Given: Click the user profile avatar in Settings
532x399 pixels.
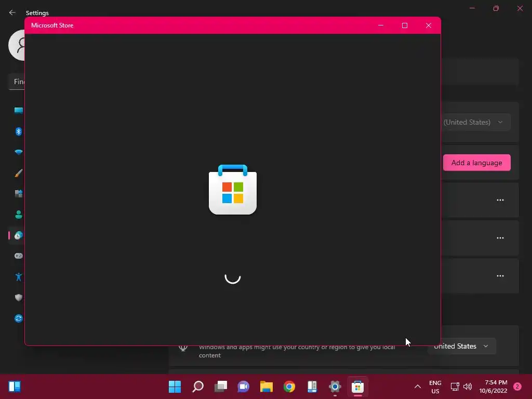Looking at the screenshot, I should tap(17, 45).
